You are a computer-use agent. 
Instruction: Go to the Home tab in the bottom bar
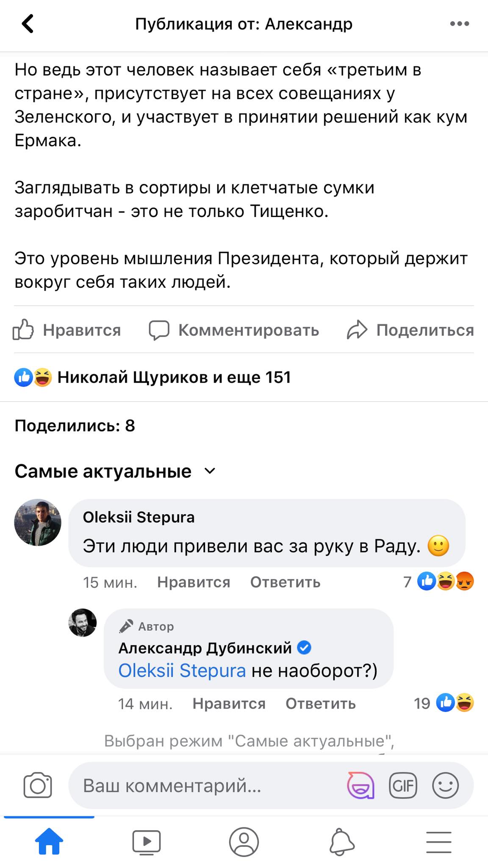49,842
